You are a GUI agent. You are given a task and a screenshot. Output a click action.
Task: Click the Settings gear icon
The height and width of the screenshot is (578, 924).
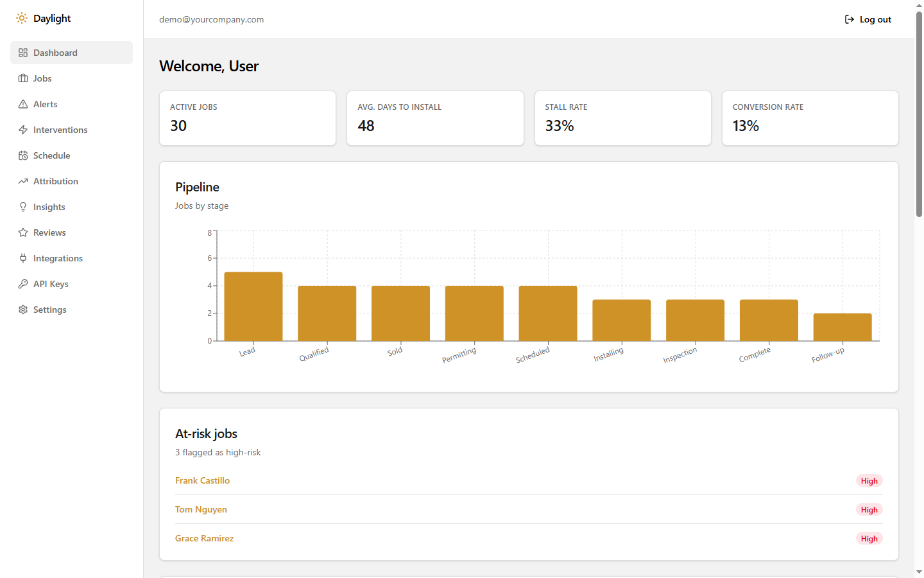click(x=23, y=310)
